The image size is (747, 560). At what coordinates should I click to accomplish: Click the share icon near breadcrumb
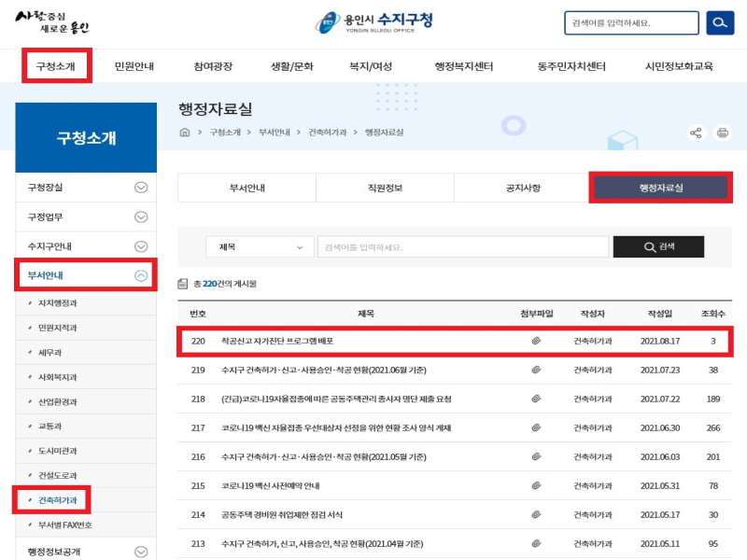(x=696, y=133)
